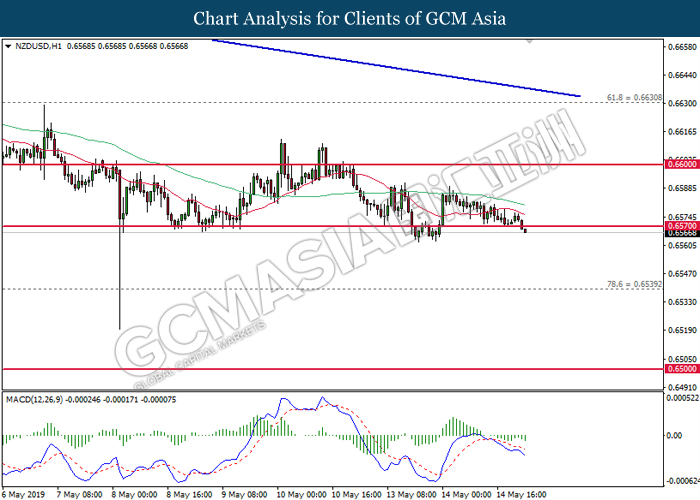
Task: Click the 0.66440 price axis value
Action: click(x=682, y=75)
